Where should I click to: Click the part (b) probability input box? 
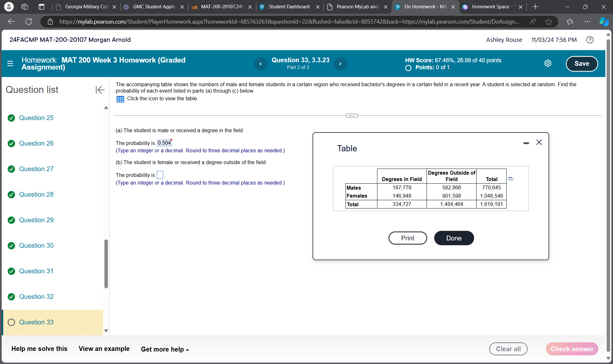(x=160, y=175)
